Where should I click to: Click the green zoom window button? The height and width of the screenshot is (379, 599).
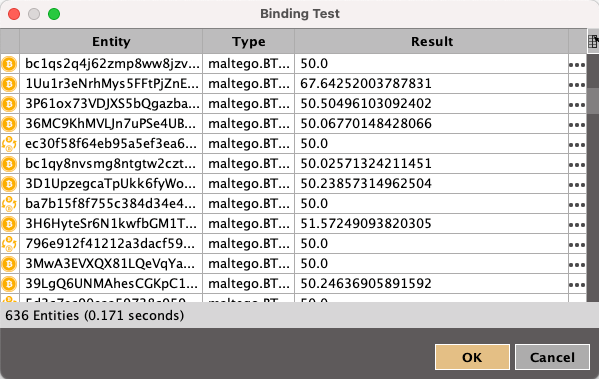[54, 14]
